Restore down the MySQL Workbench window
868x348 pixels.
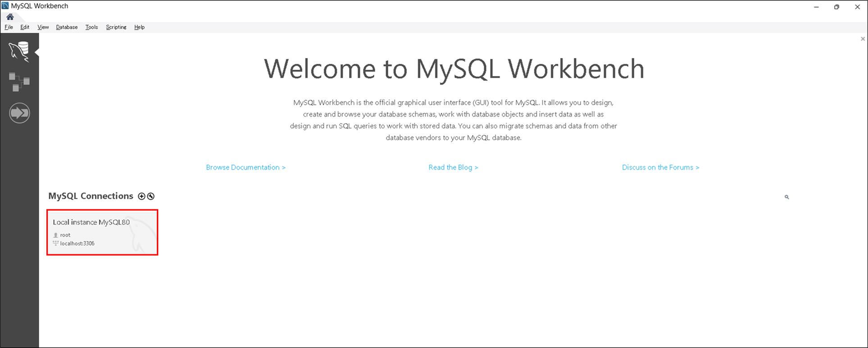(836, 7)
